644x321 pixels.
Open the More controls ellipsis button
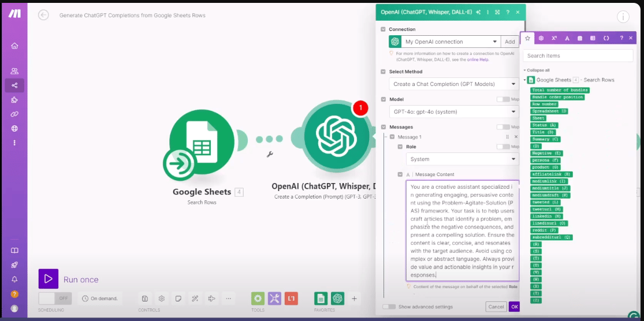click(228, 298)
